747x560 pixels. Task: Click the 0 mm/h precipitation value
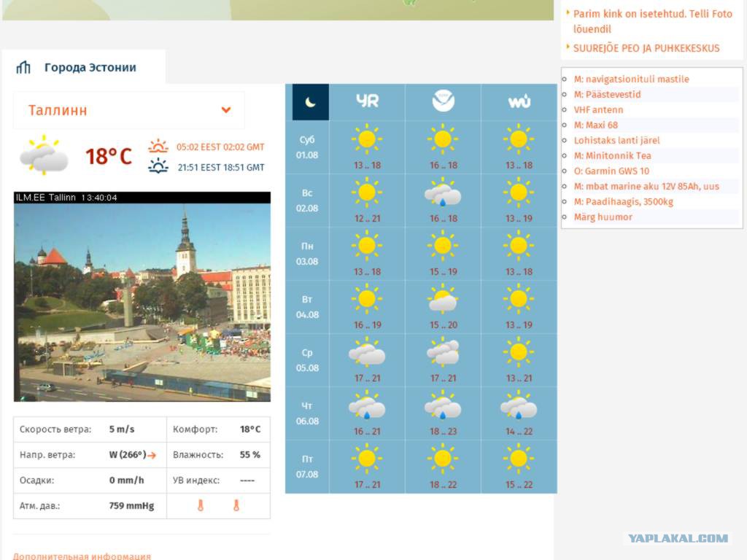tap(126, 480)
